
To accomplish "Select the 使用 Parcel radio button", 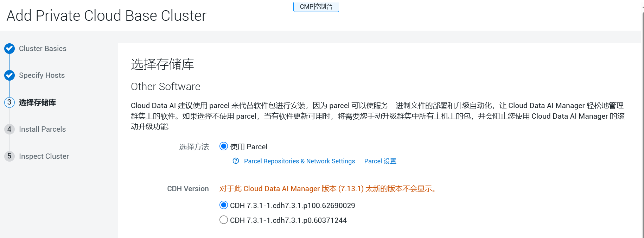I will [x=224, y=146].
